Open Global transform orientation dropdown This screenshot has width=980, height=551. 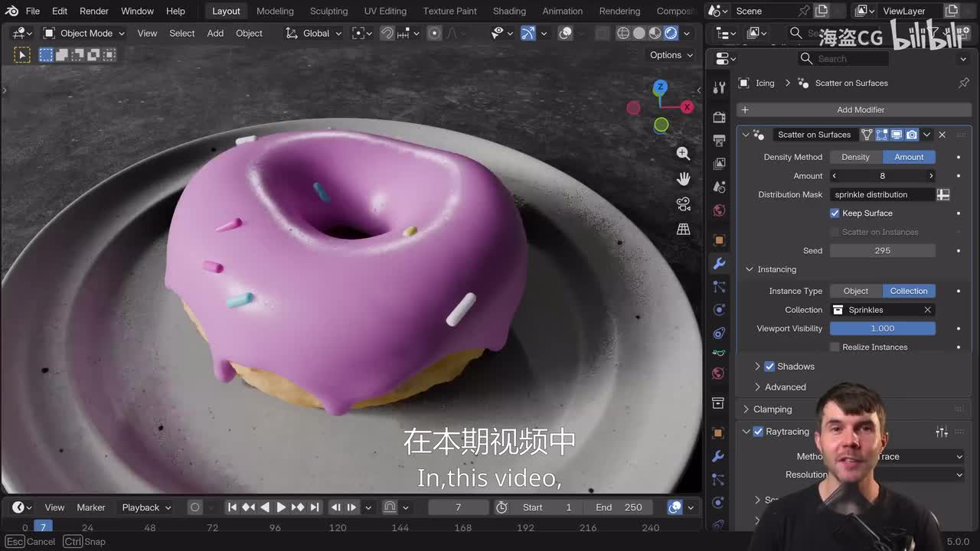[x=314, y=33]
